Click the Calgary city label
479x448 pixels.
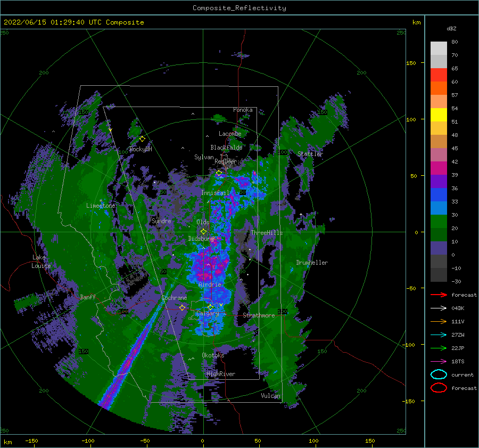click(x=208, y=313)
